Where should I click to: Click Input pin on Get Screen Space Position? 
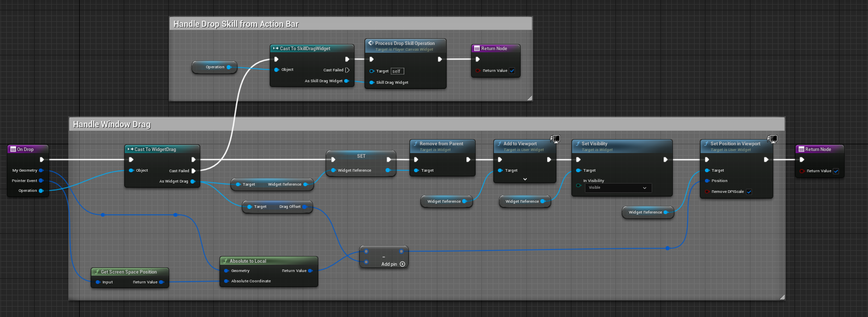[98, 282]
